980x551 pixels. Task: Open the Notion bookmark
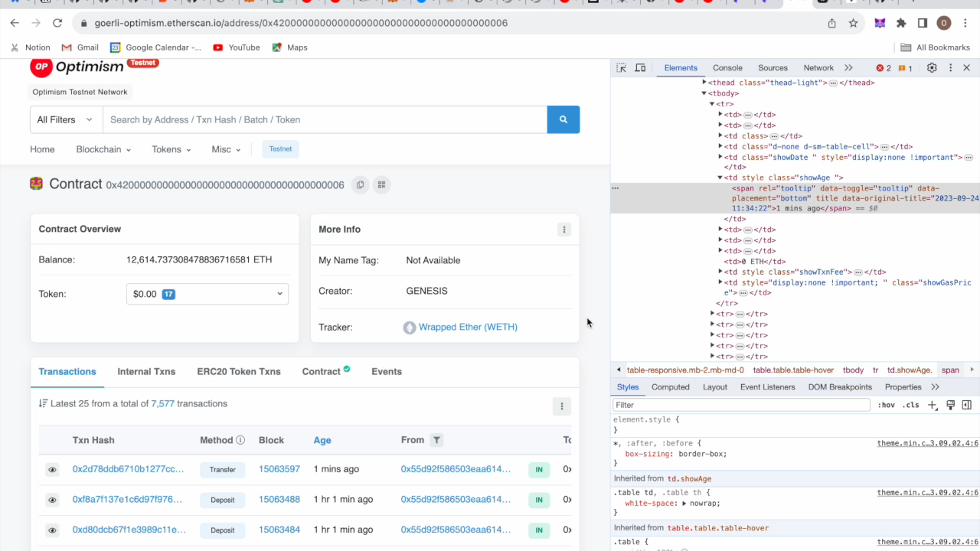31,47
